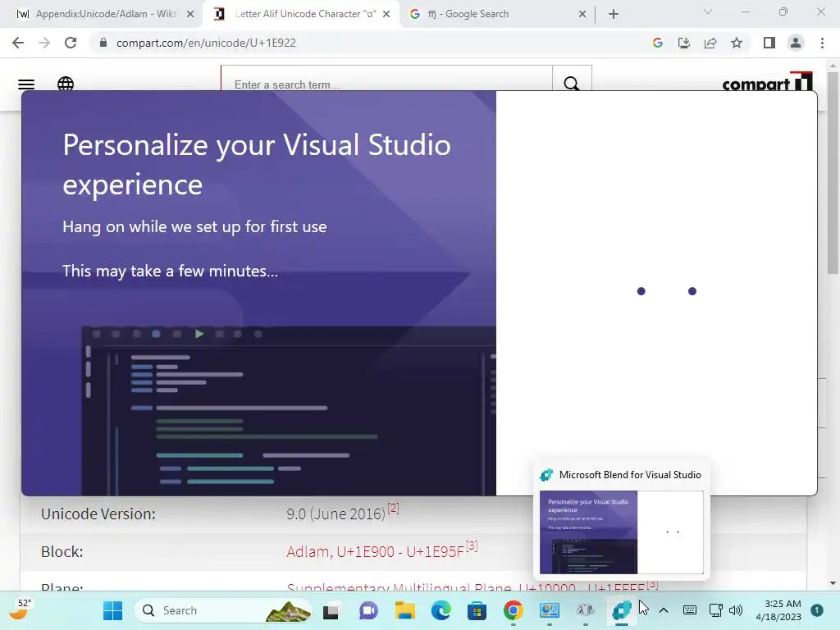Close the Google Search tab
Screen dimensions: 840x630
coord(582,15)
